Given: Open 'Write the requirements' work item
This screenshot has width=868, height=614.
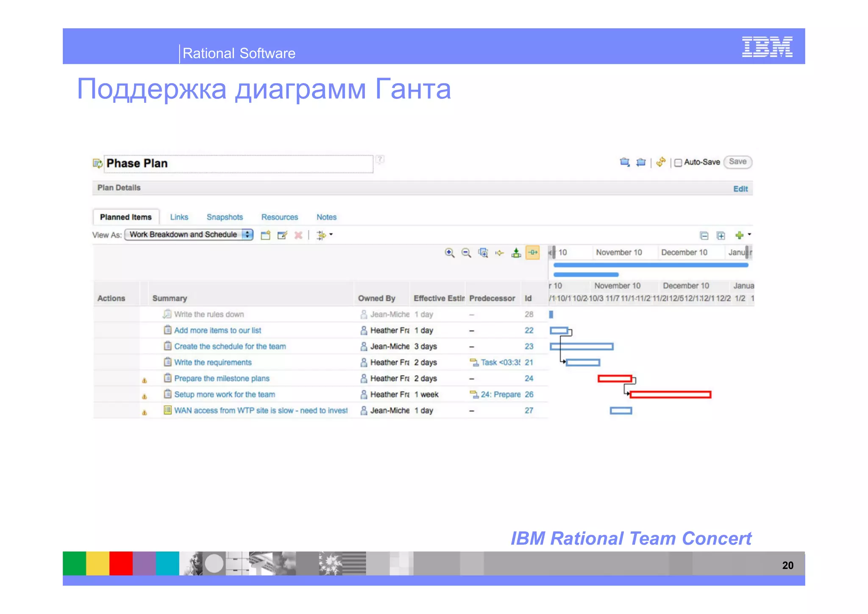Looking at the screenshot, I should (213, 363).
